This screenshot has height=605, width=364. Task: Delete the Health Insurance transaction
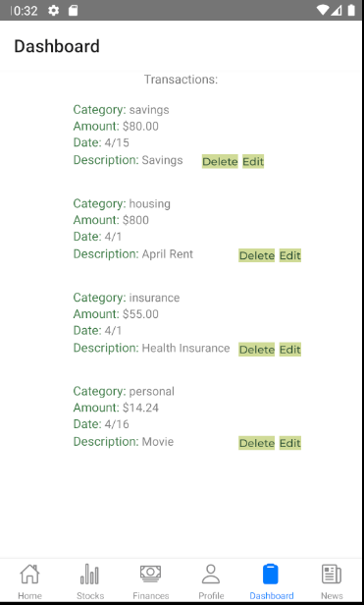point(256,350)
